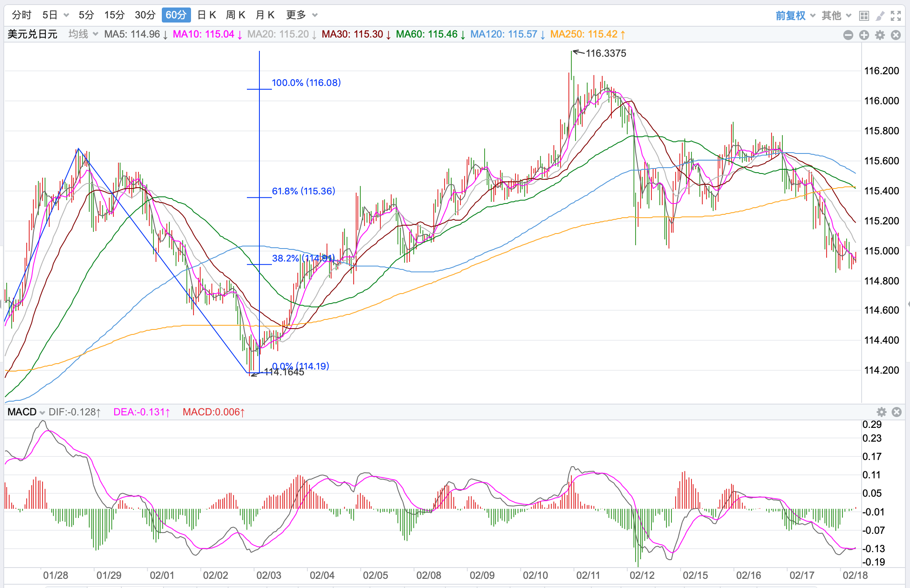
Task: Click the plus icon in the MA indicator bar
Action: tap(864, 35)
